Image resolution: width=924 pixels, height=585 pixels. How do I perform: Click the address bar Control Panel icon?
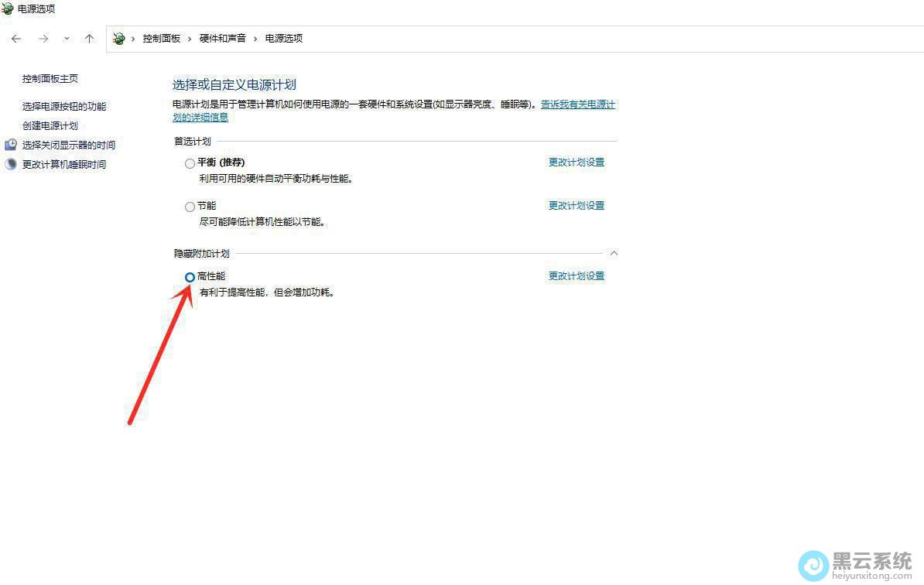click(x=119, y=39)
